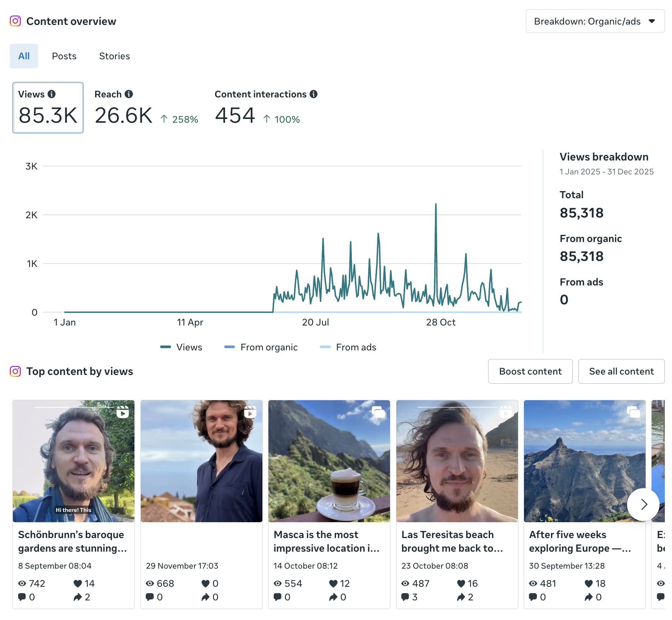This screenshot has width=672, height=620.
Task: Click the Views info icon
Action: point(52,94)
